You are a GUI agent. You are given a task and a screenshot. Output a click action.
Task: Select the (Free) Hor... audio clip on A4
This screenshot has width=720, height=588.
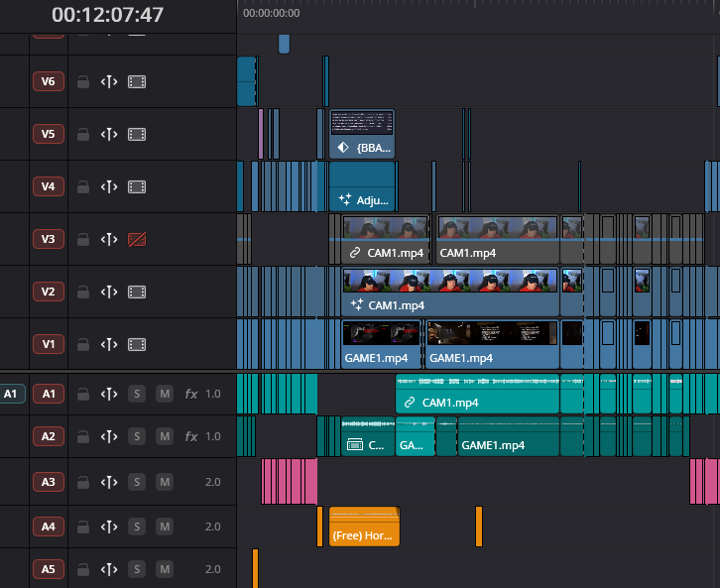364,527
